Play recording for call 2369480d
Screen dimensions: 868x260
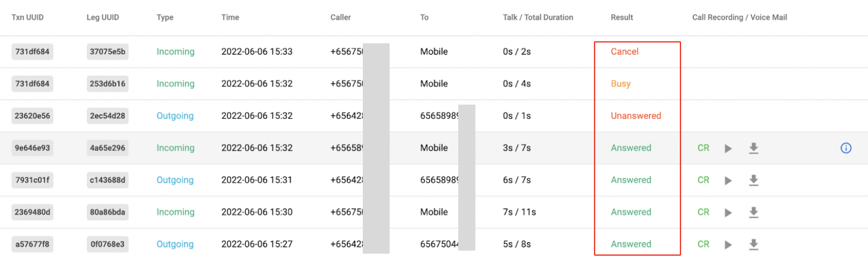tap(728, 213)
